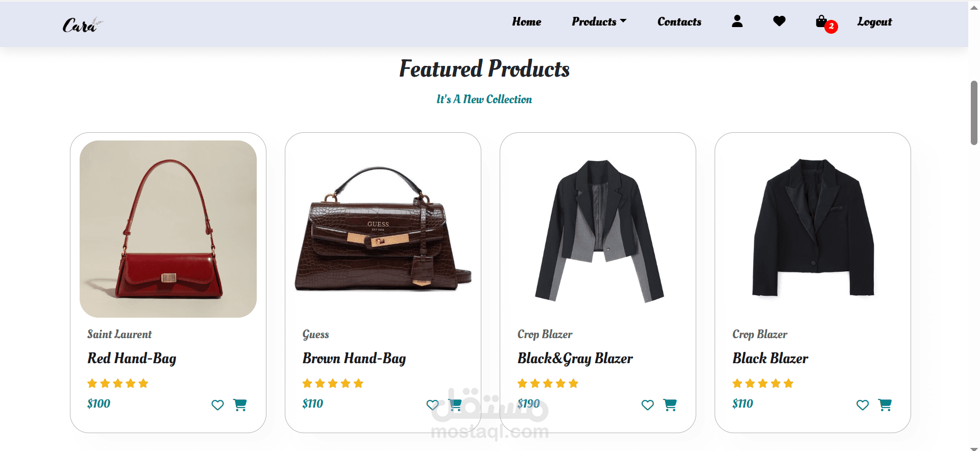
Task: Add the Red Hand-Bag to cart
Action: point(240,405)
